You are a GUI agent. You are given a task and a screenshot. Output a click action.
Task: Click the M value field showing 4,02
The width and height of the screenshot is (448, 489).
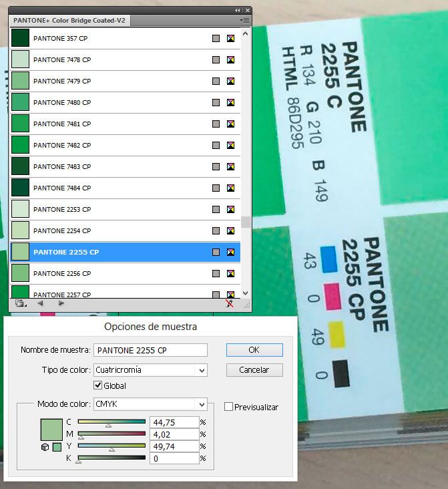pyautogui.click(x=174, y=434)
